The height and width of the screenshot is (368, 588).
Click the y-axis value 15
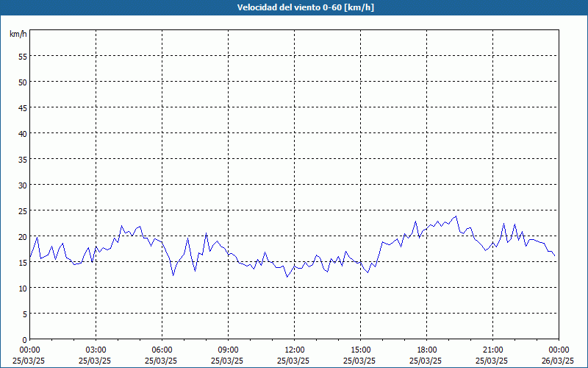coord(23,262)
